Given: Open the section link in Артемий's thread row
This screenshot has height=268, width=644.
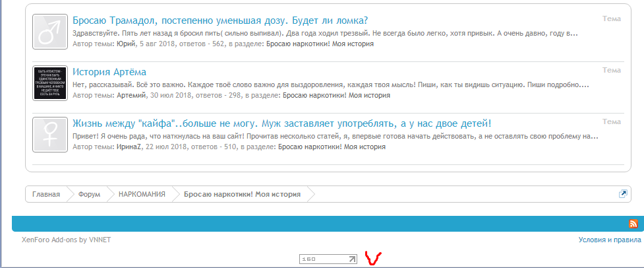Looking at the screenshot, I should point(336,95).
